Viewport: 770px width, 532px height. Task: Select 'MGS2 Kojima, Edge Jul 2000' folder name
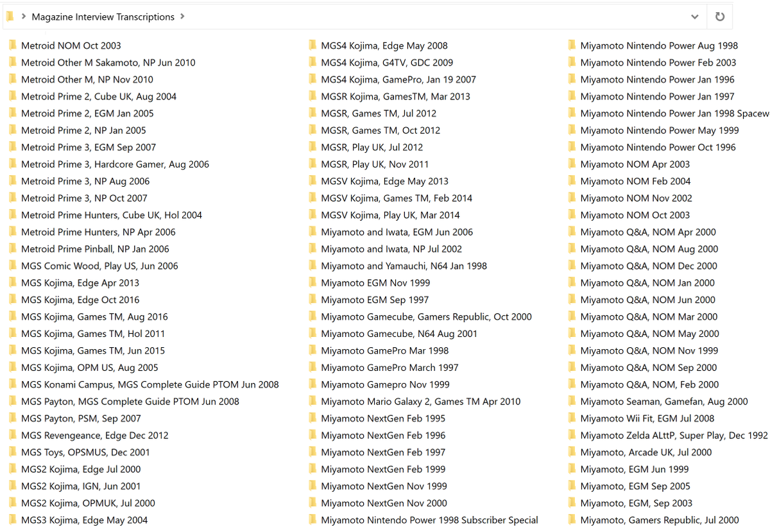click(x=81, y=469)
